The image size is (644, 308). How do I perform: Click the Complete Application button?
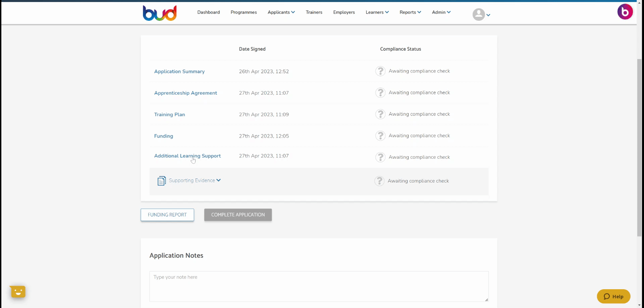[x=238, y=215]
